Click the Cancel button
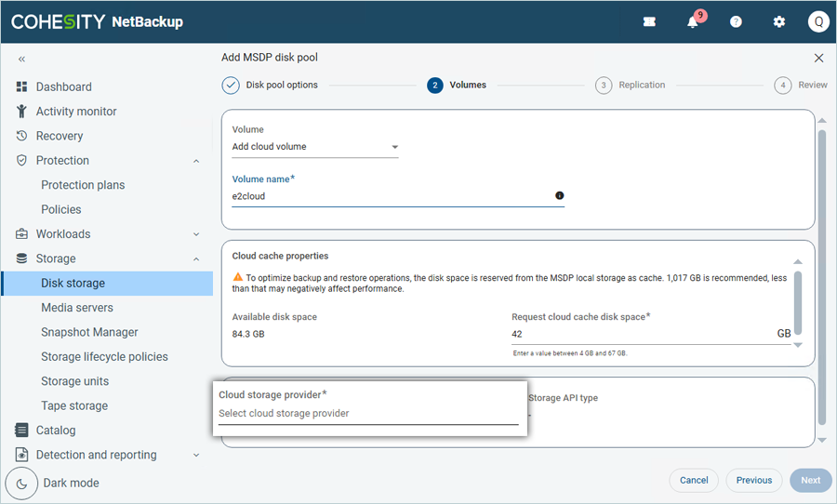 694,480
